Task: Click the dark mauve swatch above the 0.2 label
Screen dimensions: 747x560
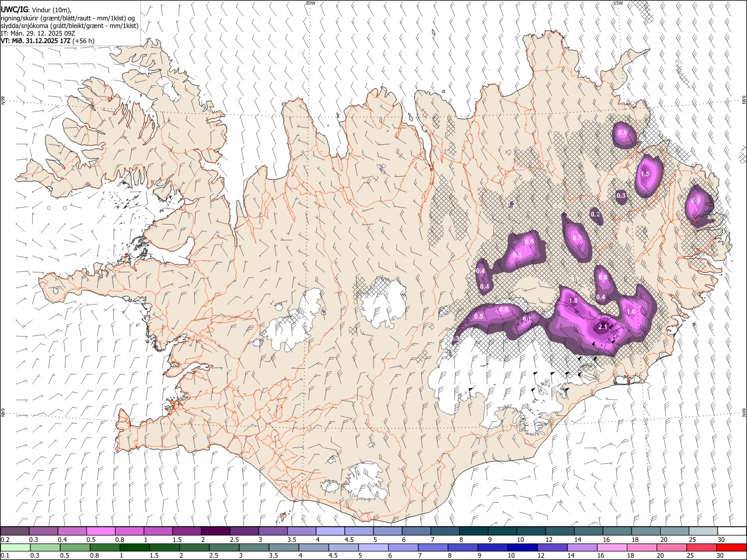Action: (x=15, y=531)
